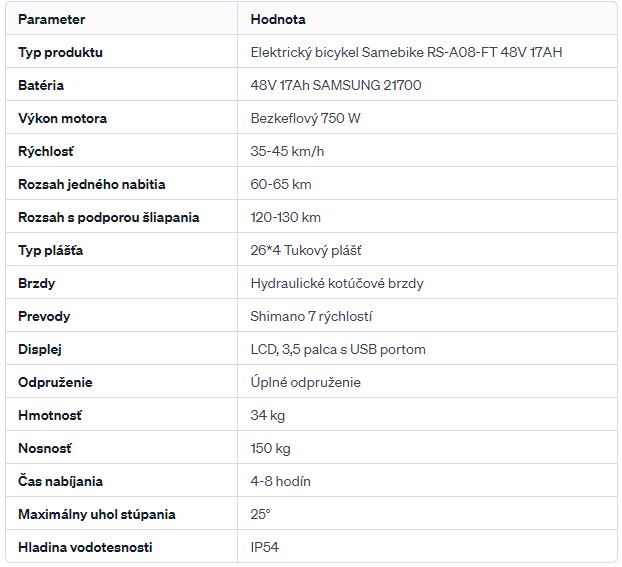Image resolution: width=622 pixels, height=567 pixels.
Task: Click the 35-45 km/h speed value
Action: pyautogui.click(x=287, y=151)
